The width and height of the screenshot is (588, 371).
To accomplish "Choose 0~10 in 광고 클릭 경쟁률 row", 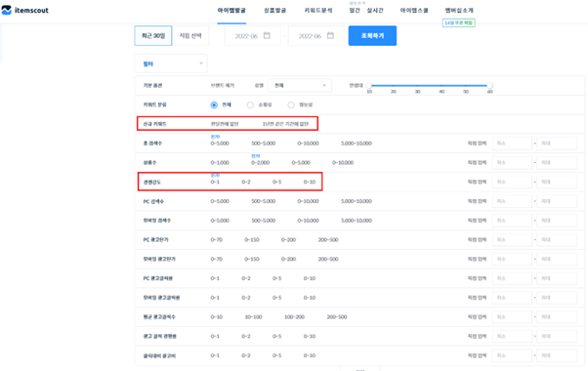I will pos(310,336).
